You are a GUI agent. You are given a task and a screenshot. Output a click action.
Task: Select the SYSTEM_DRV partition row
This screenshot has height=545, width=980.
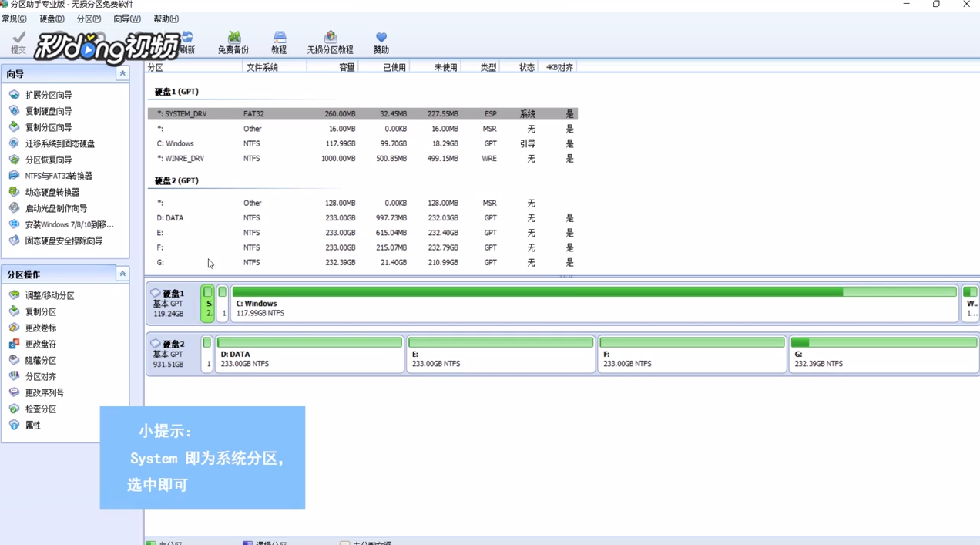coord(362,113)
